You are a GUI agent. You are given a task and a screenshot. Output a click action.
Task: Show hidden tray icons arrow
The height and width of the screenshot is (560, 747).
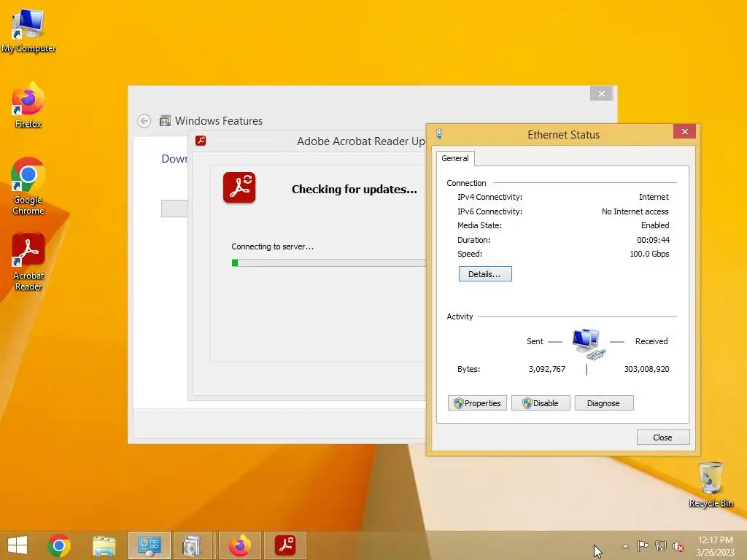coord(625,546)
